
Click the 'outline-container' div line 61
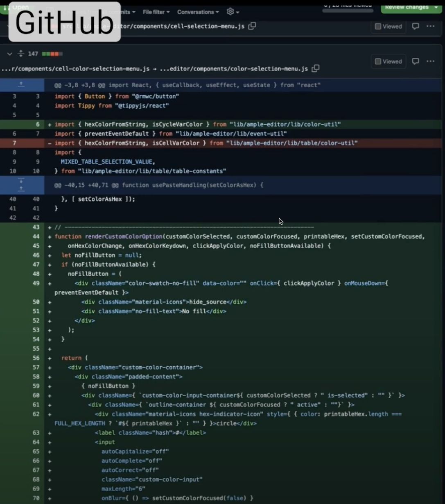221,405
